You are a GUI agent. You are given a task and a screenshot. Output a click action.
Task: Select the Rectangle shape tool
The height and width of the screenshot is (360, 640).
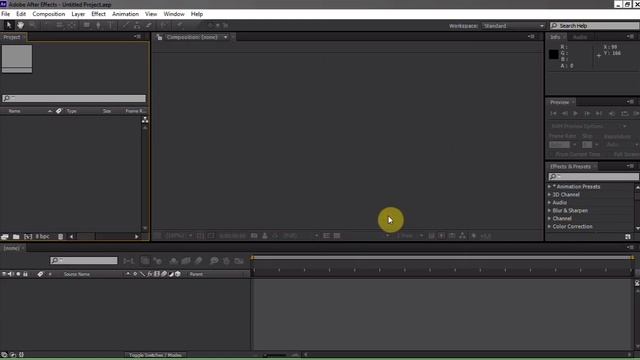pyautogui.click(x=86, y=25)
